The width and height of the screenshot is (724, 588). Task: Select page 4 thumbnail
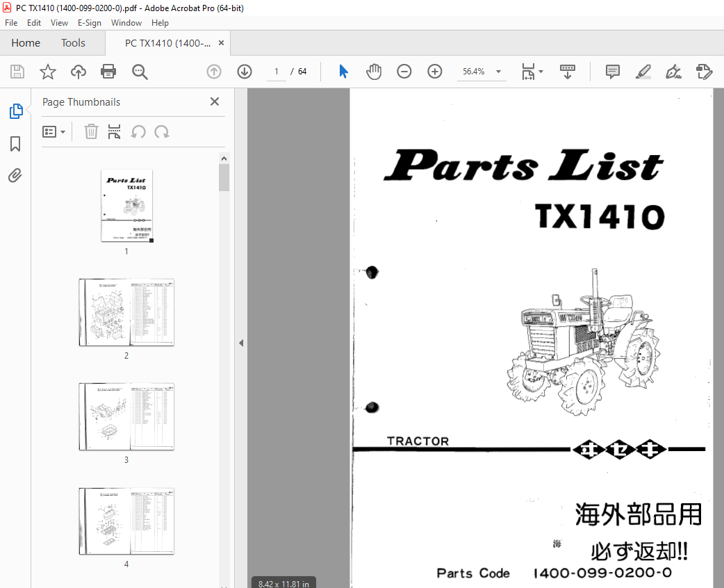tap(126, 521)
